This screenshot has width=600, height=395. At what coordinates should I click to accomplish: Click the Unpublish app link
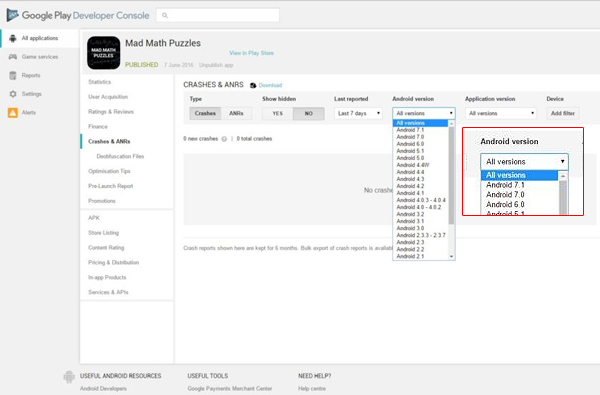[216, 65]
